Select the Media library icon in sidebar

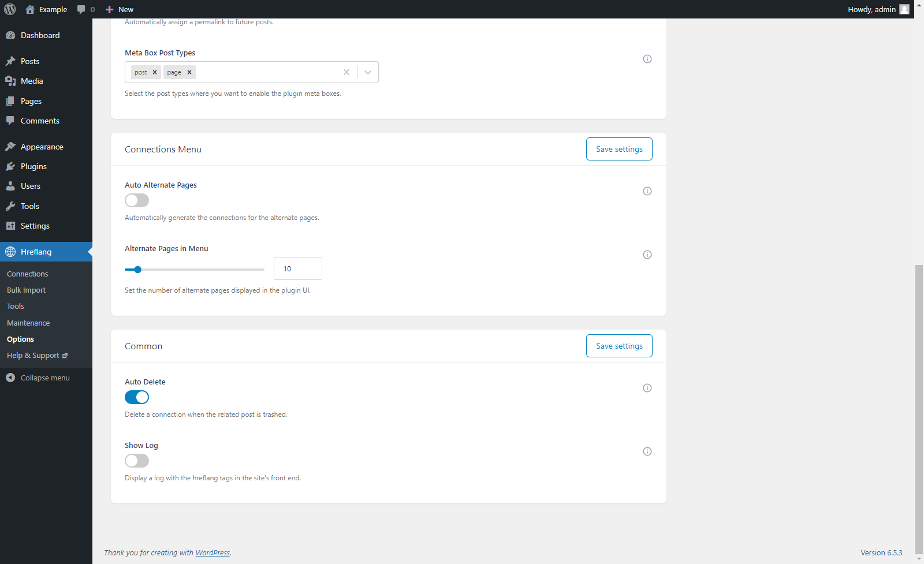tap(12, 81)
